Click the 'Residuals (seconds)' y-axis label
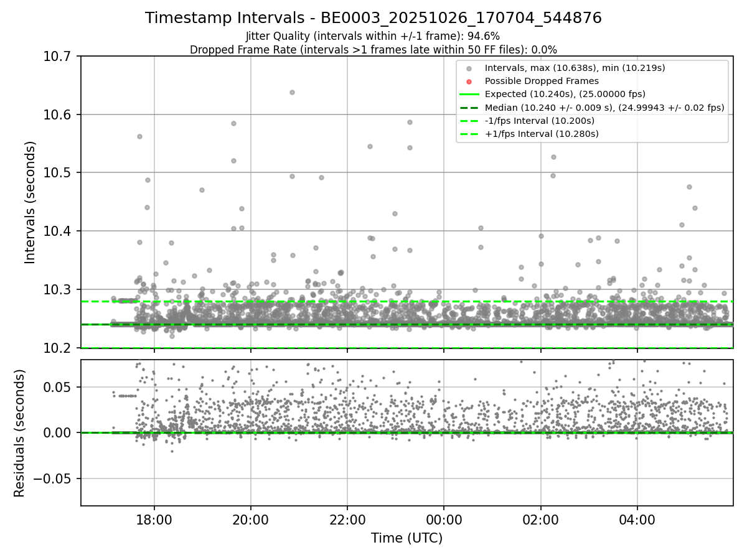Screen dimensions: 747x560 (20, 433)
